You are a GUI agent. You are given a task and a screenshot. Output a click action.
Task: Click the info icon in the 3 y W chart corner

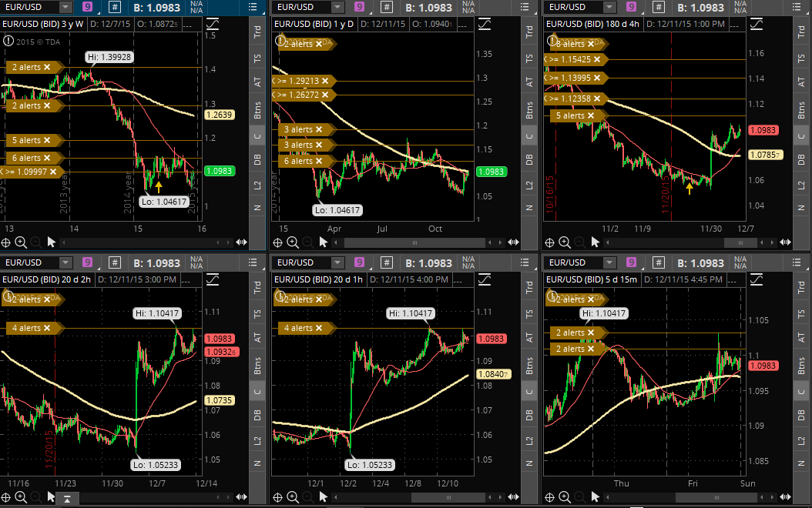coord(8,41)
